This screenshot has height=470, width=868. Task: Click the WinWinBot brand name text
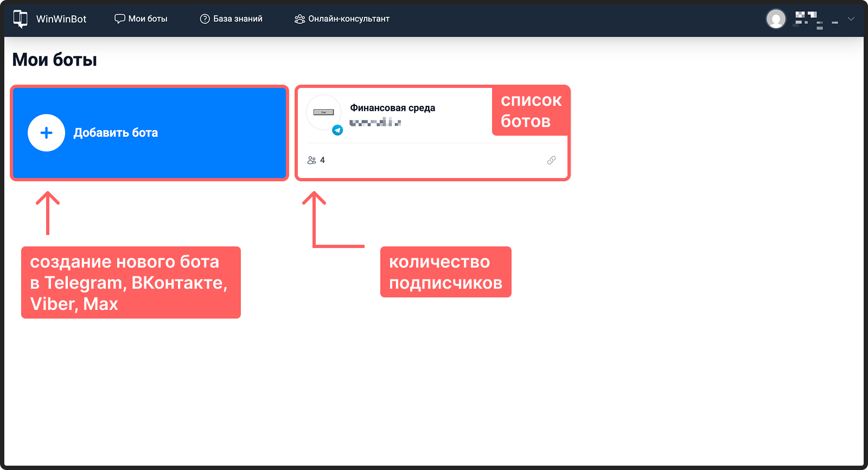pos(61,19)
